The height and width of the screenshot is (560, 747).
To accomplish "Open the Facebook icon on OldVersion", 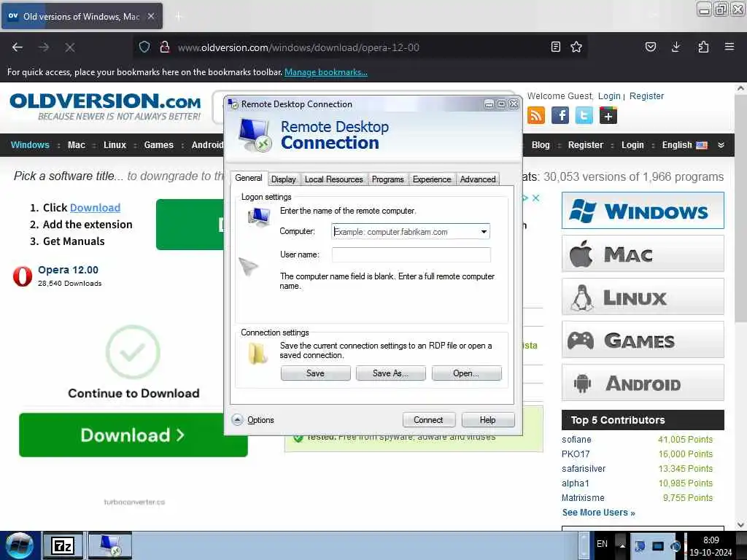I will point(560,115).
